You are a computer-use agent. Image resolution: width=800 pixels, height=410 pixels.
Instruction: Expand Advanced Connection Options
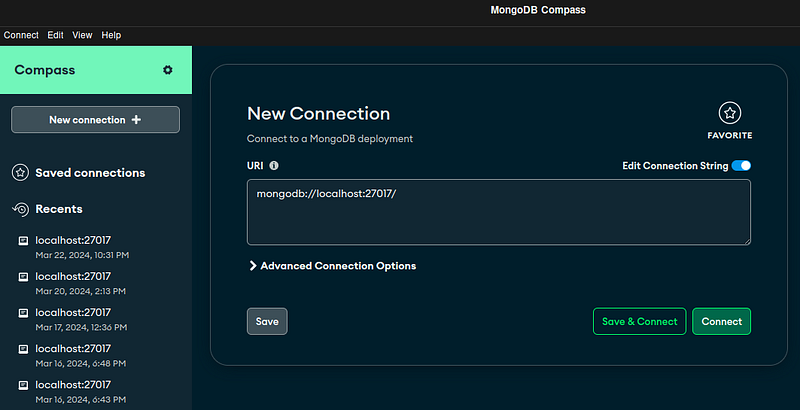(332, 266)
